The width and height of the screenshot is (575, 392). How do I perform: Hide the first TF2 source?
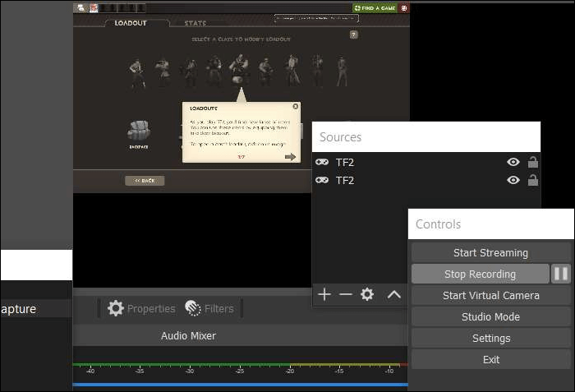pyautogui.click(x=513, y=162)
